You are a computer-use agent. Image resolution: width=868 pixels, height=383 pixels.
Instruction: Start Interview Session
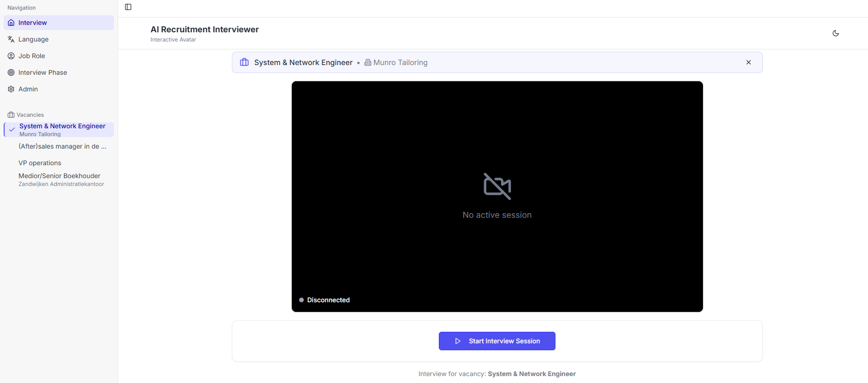coord(497,341)
